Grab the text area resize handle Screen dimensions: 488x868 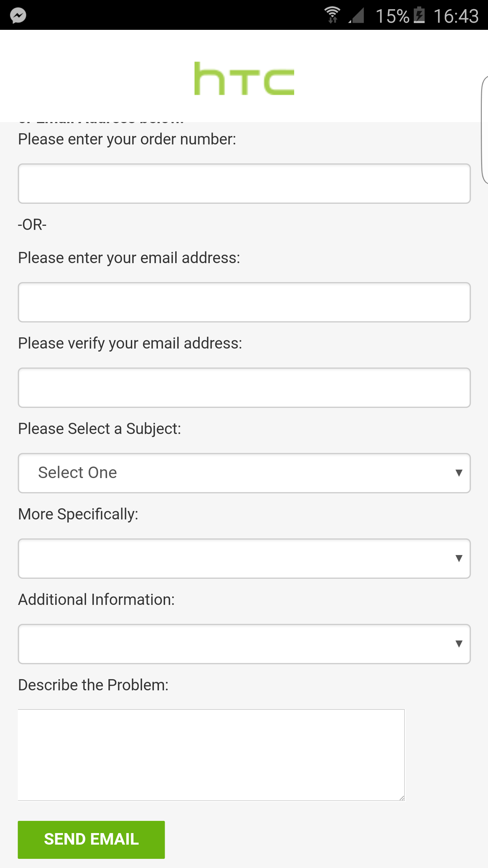pos(402,798)
